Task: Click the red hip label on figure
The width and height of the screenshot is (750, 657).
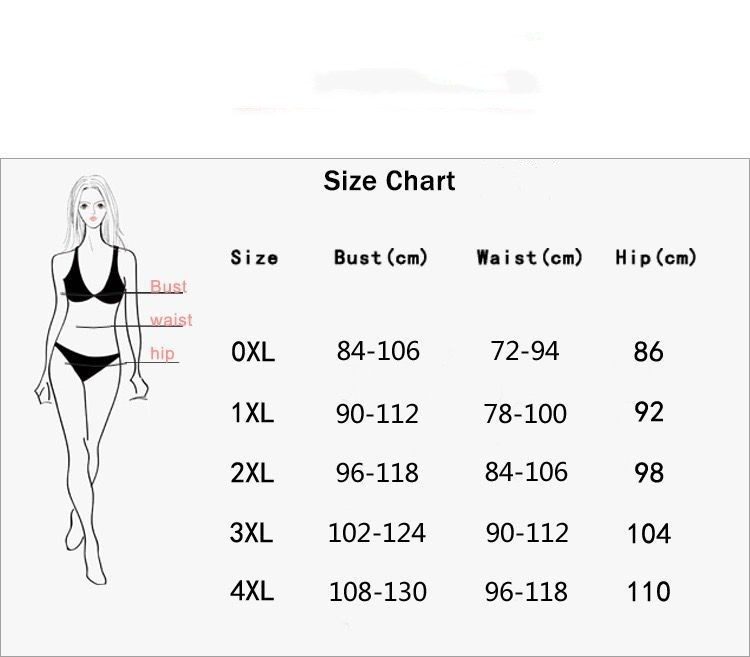Action: pos(162,354)
